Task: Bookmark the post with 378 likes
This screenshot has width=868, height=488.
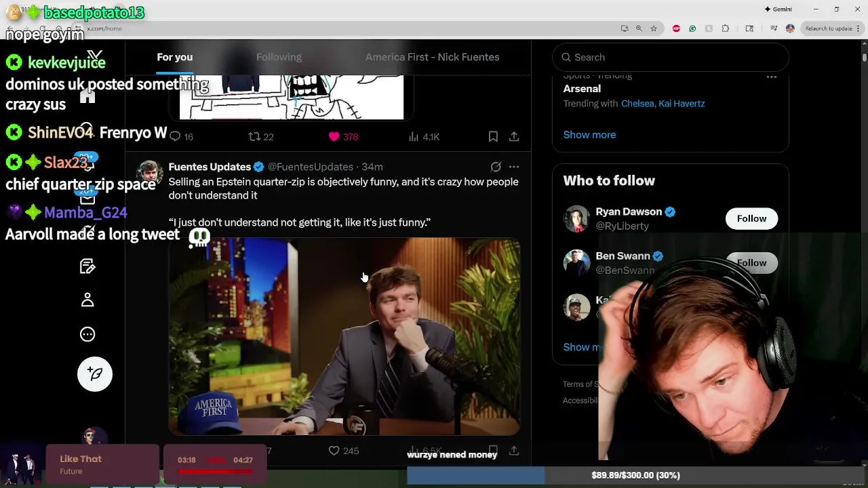Action: pos(493,137)
